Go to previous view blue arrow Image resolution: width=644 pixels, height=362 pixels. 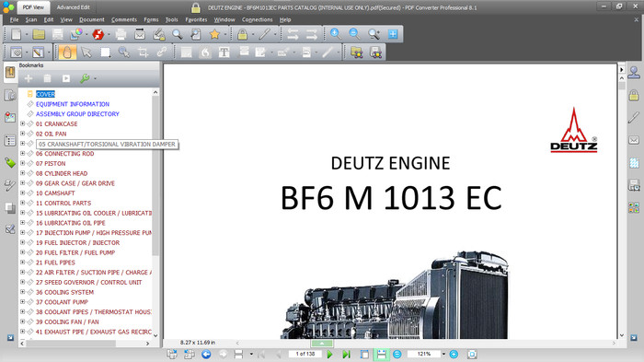[206, 355]
